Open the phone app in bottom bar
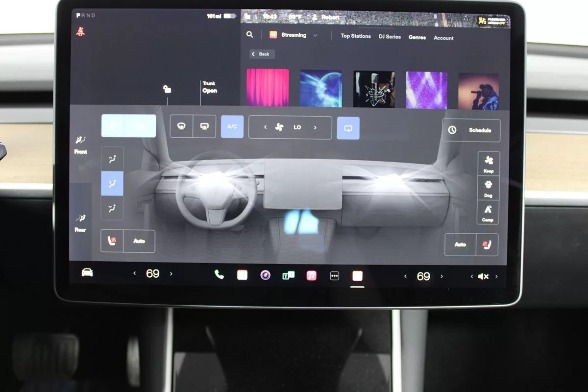 (x=219, y=275)
